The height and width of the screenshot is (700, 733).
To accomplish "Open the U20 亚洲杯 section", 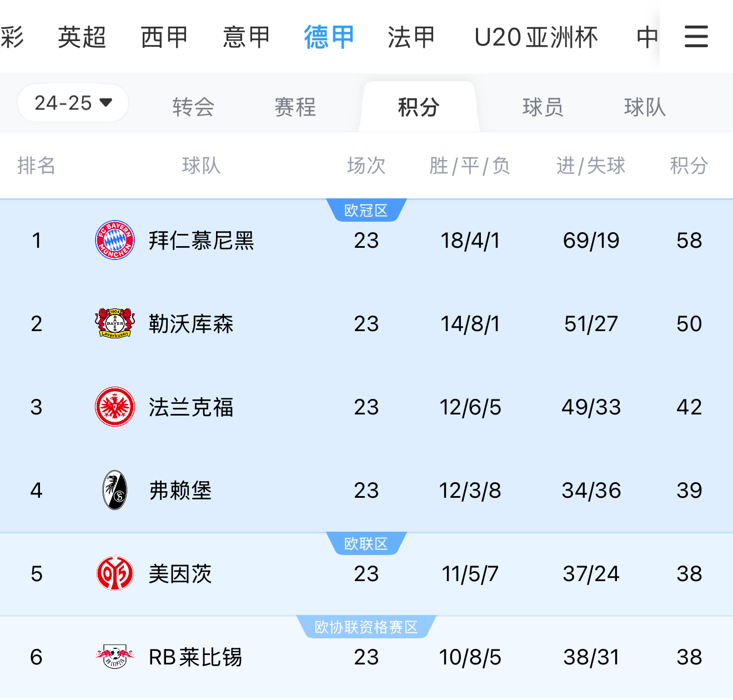I will pos(535,37).
